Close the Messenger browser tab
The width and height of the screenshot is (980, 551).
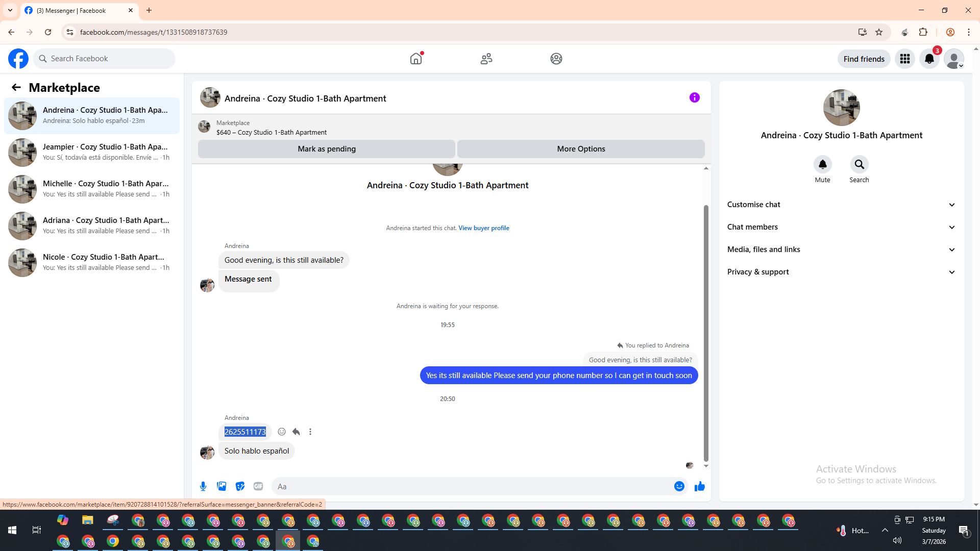[131, 10]
